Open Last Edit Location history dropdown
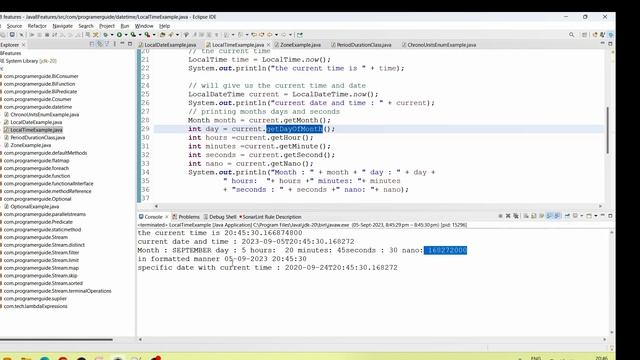The width and height of the screenshot is (640, 360). pos(276,35)
